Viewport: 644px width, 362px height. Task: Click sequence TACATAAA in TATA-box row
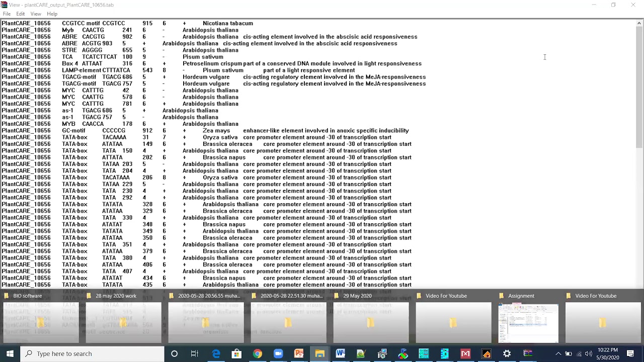(x=116, y=177)
